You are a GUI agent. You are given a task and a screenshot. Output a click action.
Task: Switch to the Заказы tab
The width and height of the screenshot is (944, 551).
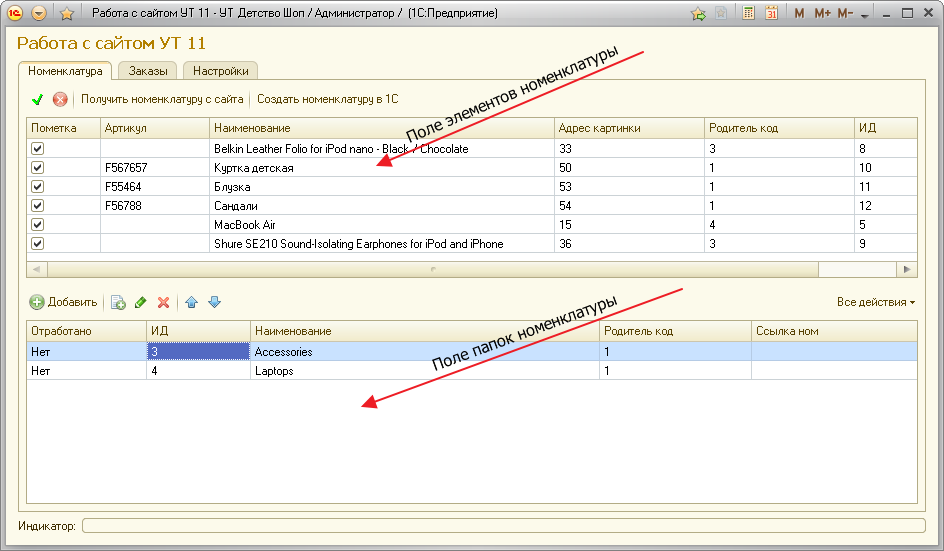(x=148, y=71)
